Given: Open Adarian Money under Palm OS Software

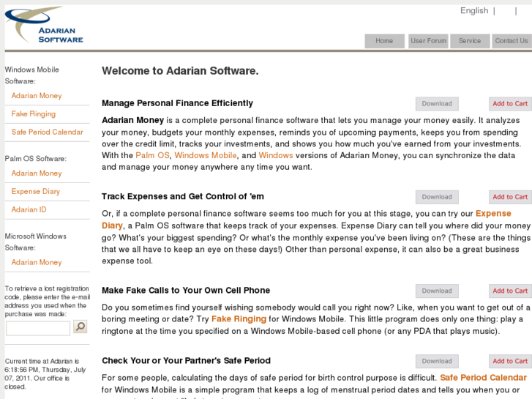Looking at the screenshot, I should (x=37, y=174).
